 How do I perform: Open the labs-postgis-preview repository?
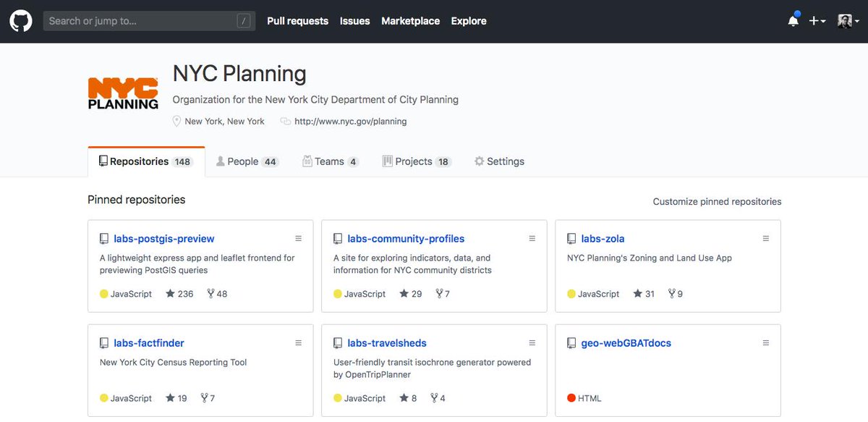(x=164, y=239)
